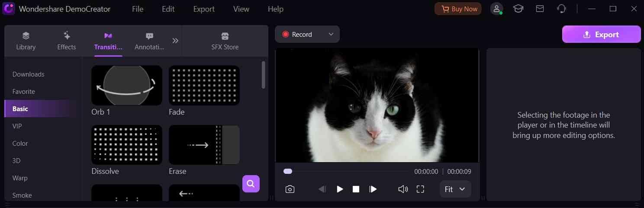Open the File menu
The width and height of the screenshot is (644, 208).
[138, 9]
